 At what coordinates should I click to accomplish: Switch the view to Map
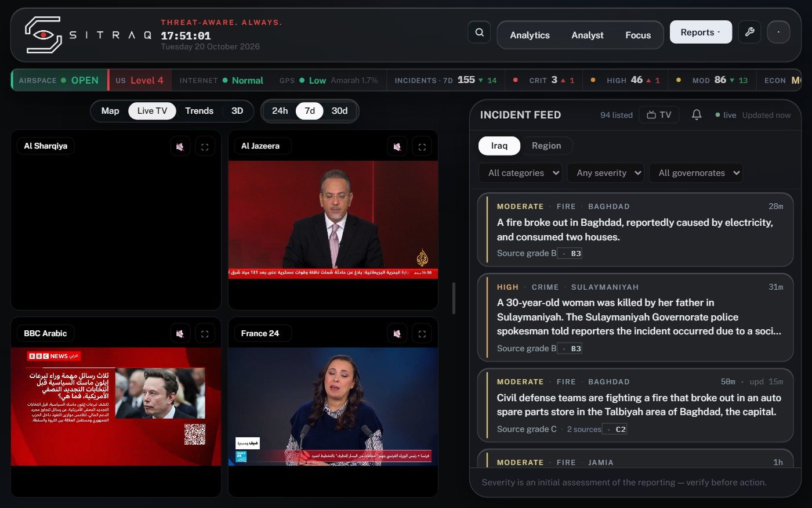click(110, 111)
